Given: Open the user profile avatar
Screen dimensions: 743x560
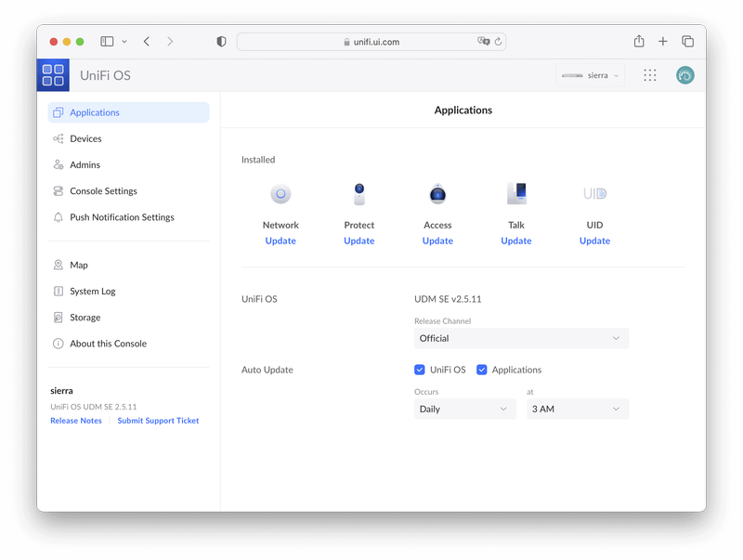Looking at the screenshot, I should tap(684, 75).
